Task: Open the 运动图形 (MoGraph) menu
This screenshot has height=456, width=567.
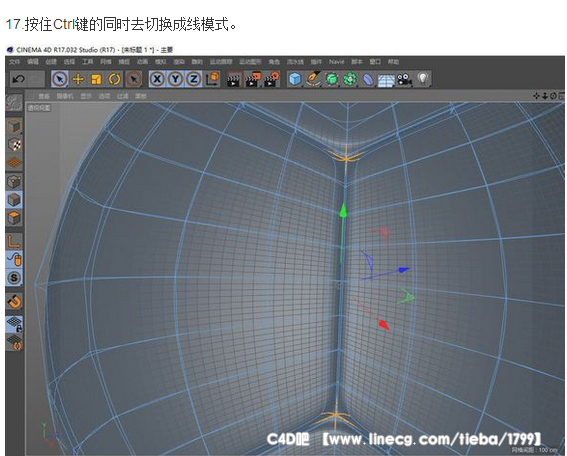Action: (250, 62)
